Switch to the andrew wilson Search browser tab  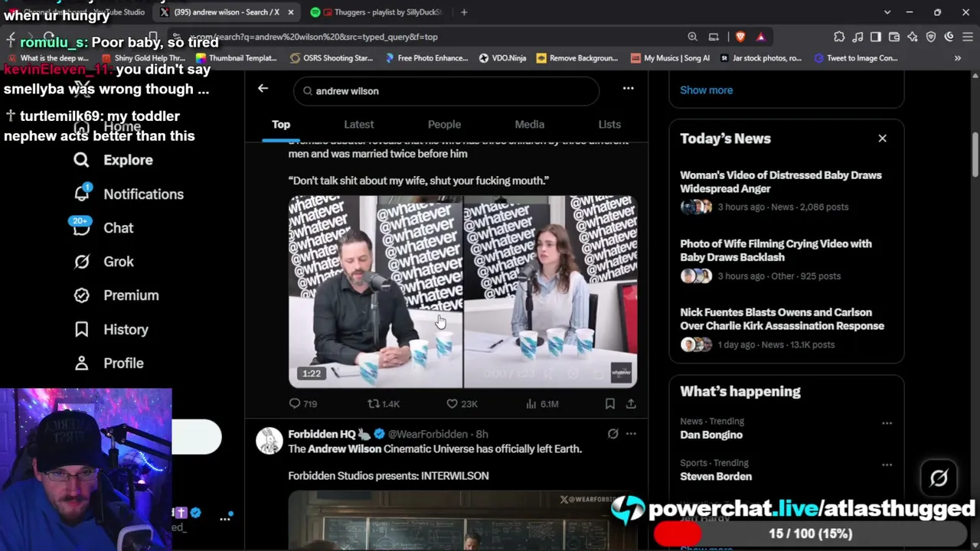point(226,12)
